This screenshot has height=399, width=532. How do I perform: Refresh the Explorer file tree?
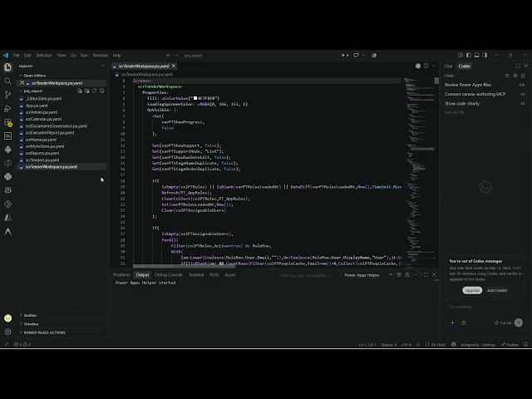(94, 91)
